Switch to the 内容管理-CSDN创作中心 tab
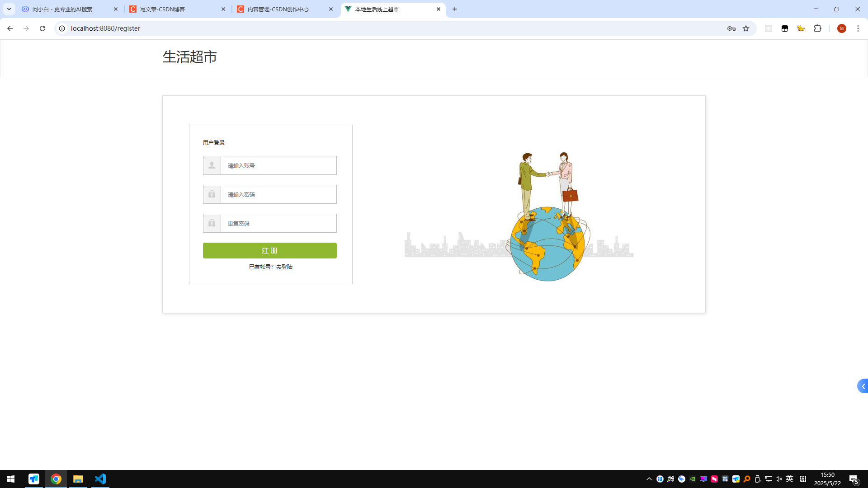 click(285, 9)
